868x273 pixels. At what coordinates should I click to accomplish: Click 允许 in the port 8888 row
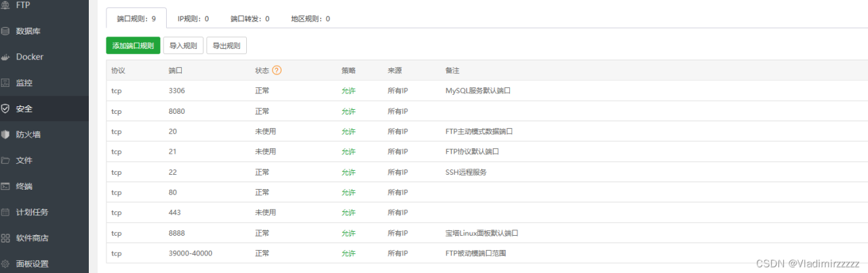click(349, 233)
